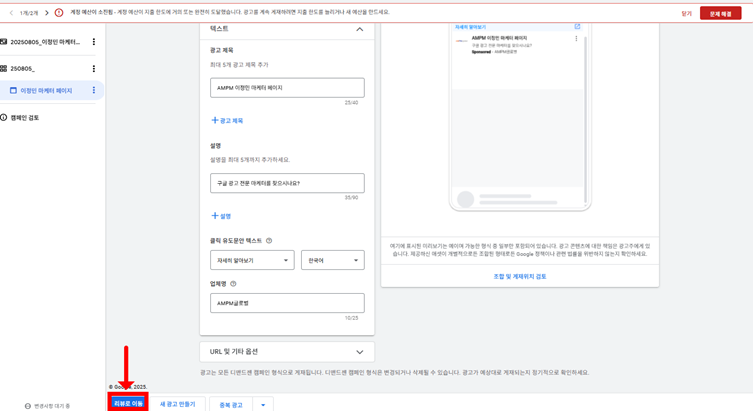The height and width of the screenshot is (411, 753).
Task: Click the 자세히 알아보기 link in ad preview
Action: tap(470, 27)
